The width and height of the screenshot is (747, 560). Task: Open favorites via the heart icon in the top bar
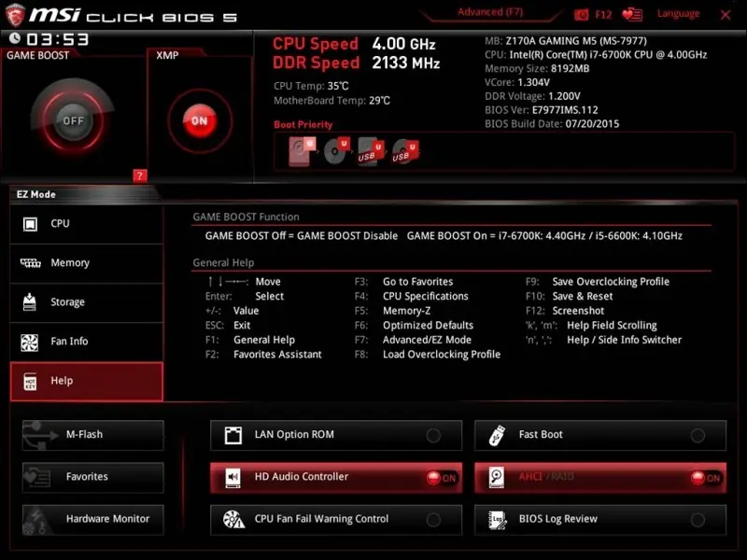(632, 15)
